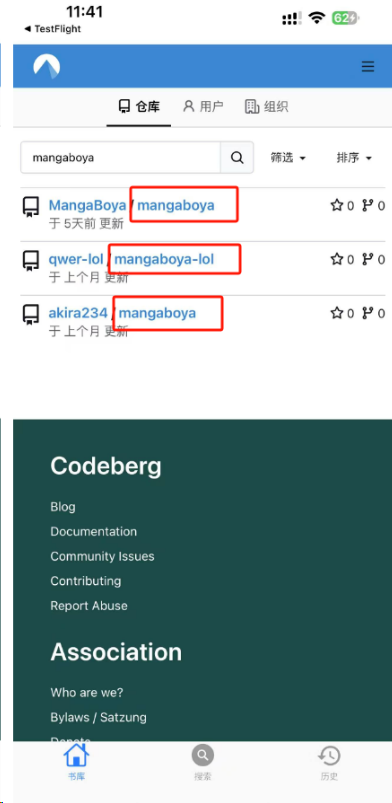Image resolution: width=392 pixels, height=803 pixels.
Task: Click repository icon beside qwer-lol row
Action: (31, 260)
